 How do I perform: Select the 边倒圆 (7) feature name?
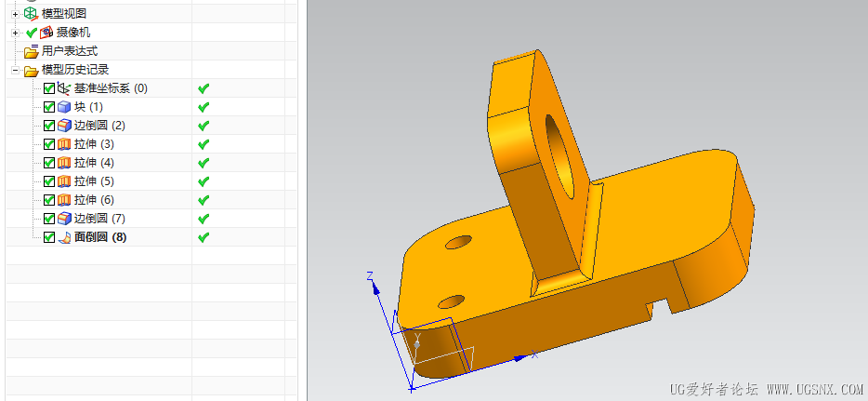[x=99, y=219]
